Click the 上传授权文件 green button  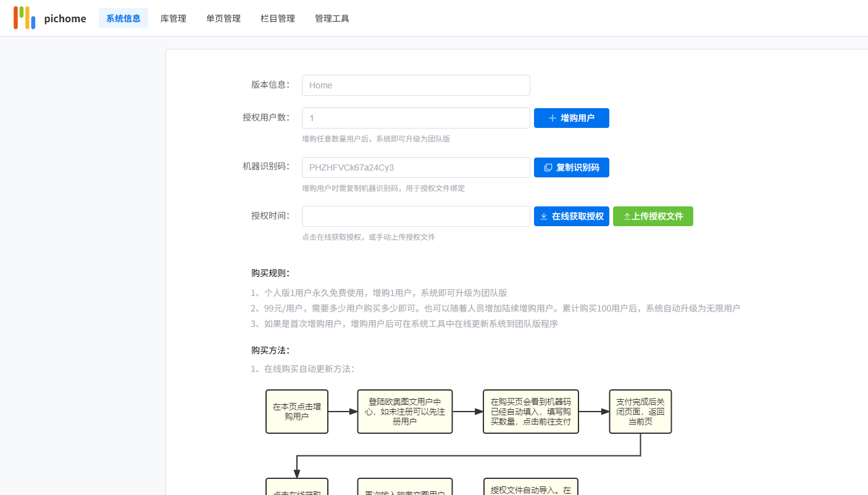653,216
